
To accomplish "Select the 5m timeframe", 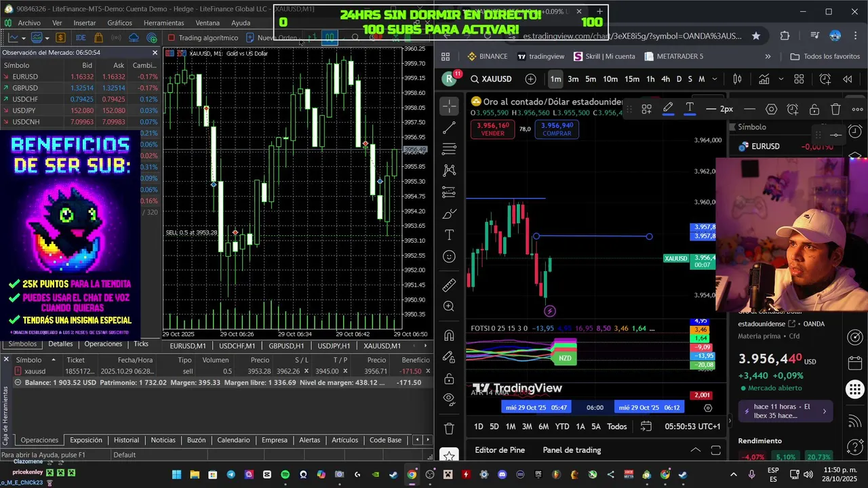I will (x=591, y=79).
